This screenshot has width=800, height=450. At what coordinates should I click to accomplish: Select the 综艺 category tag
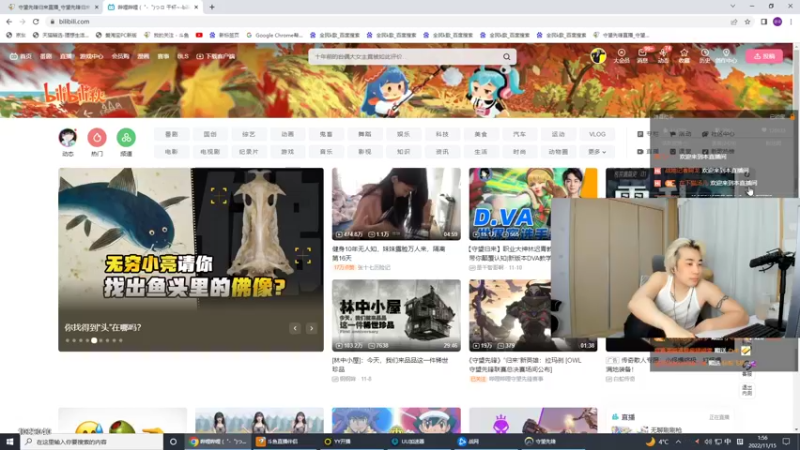[248, 134]
